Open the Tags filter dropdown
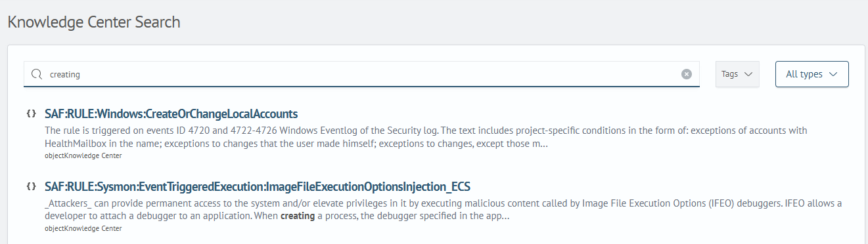 (737, 74)
